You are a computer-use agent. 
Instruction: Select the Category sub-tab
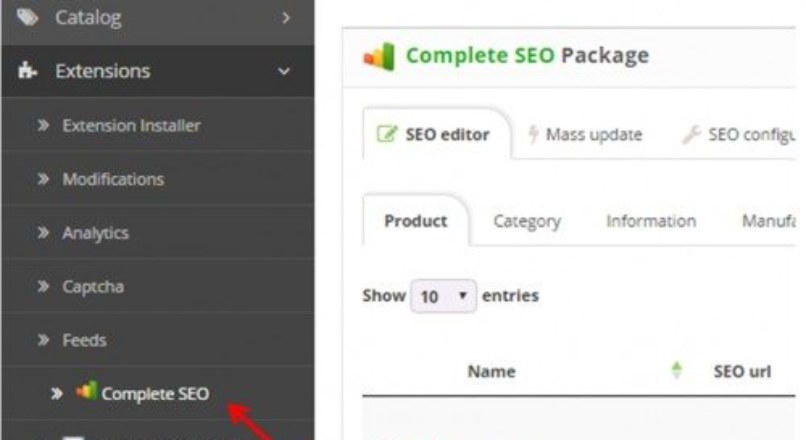(527, 222)
